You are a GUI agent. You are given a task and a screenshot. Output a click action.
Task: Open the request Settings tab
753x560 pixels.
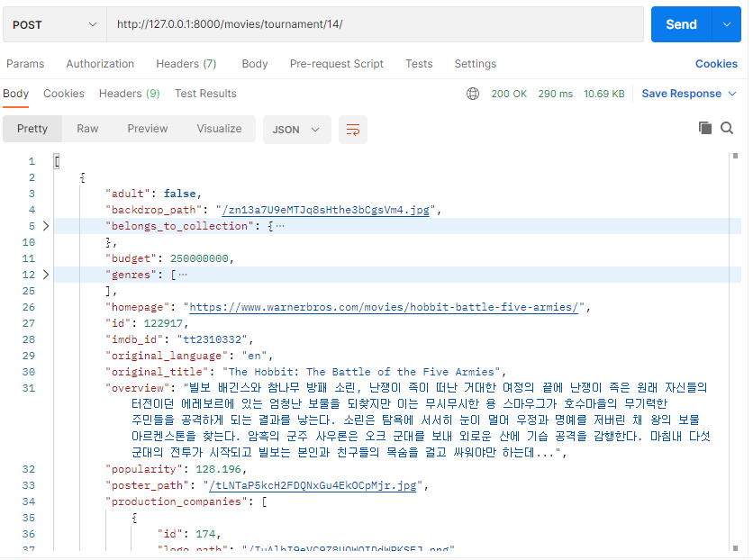(475, 64)
